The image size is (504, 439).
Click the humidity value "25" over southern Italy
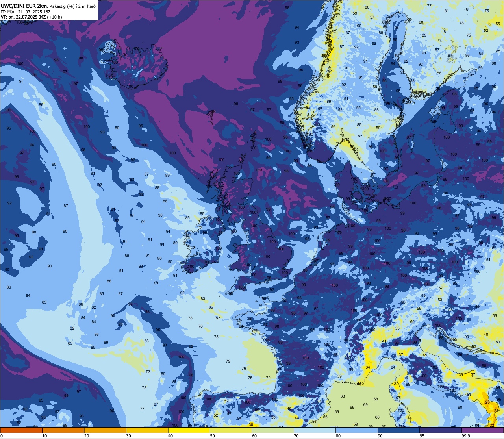click(487, 402)
